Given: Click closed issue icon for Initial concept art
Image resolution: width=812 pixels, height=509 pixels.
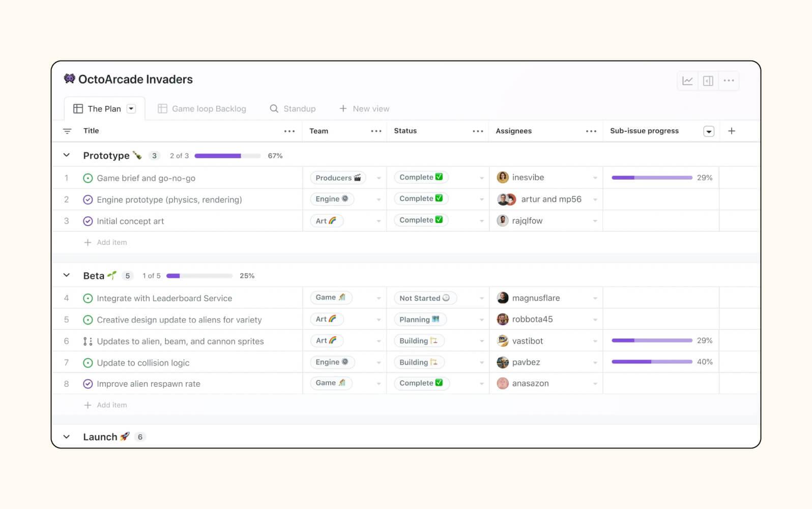Looking at the screenshot, I should pyautogui.click(x=88, y=221).
